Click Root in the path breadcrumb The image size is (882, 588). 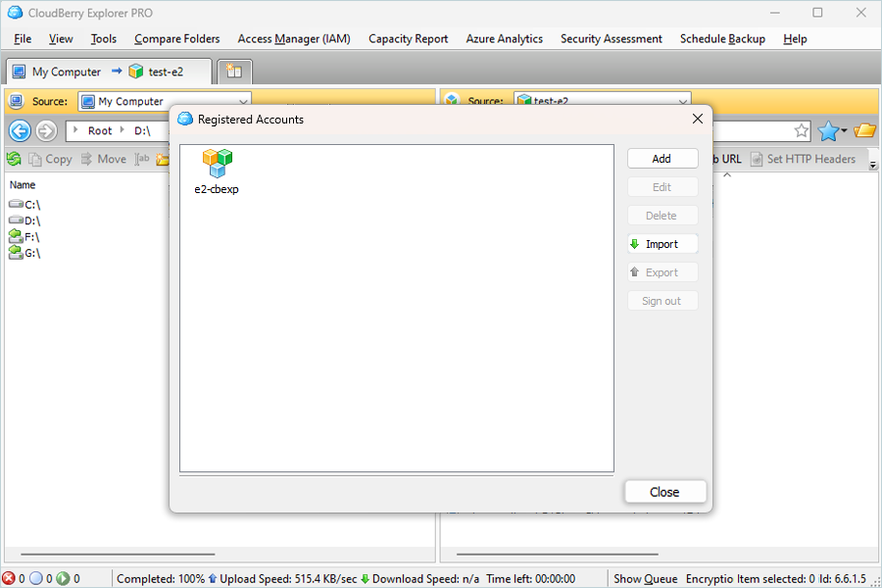pyautogui.click(x=100, y=130)
